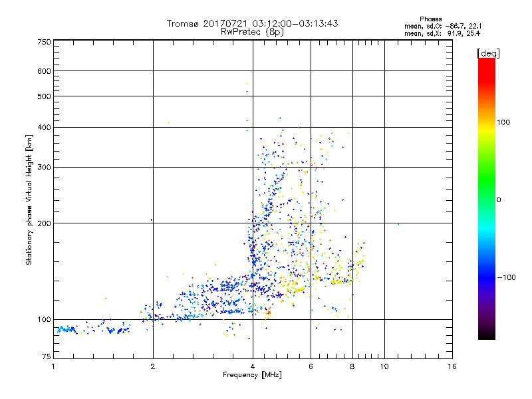Click the 'Frequency [MHz]' x-axis label
This screenshot has height=399, width=532.
pyautogui.click(x=252, y=375)
